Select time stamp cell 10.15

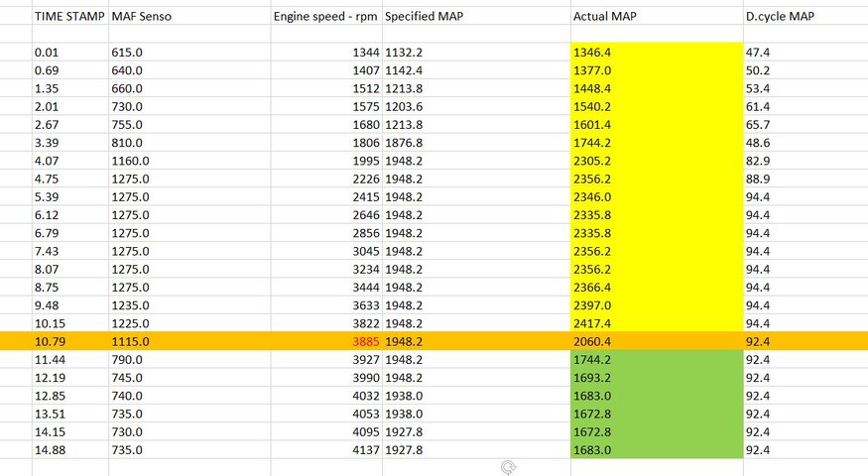tap(69, 323)
